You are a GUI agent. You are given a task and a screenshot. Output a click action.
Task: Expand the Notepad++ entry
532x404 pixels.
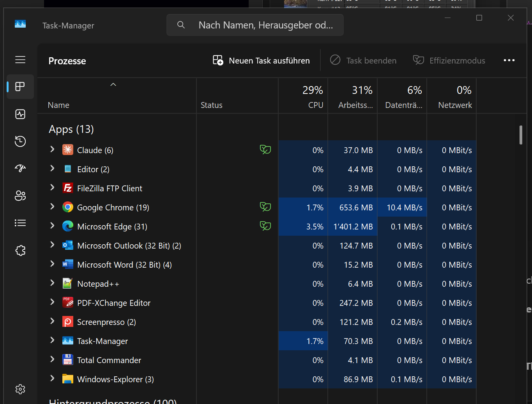pos(52,283)
